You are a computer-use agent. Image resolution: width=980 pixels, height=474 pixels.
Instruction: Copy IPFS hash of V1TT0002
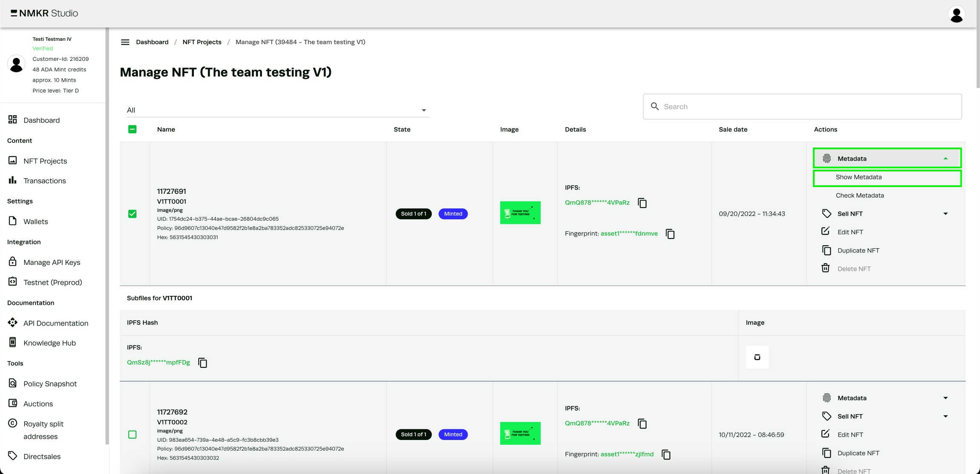click(642, 424)
